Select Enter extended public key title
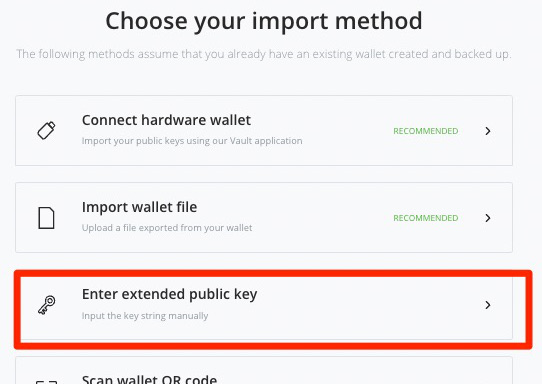 click(169, 294)
